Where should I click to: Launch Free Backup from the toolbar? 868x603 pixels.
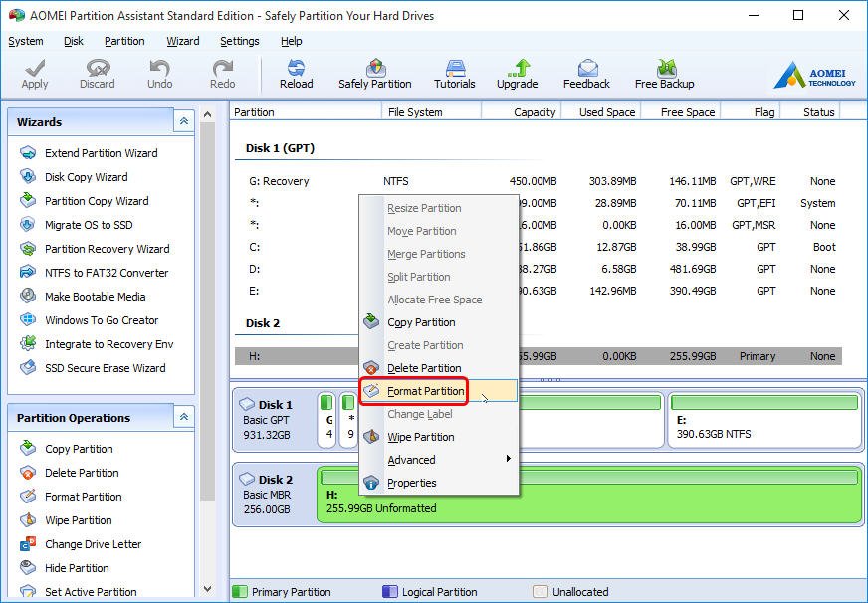664,74
